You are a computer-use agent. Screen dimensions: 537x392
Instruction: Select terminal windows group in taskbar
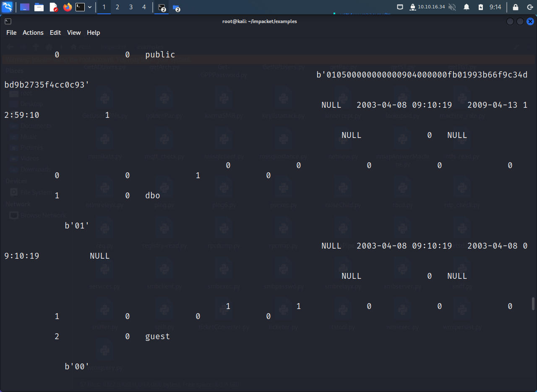click(x=162, y=8)
